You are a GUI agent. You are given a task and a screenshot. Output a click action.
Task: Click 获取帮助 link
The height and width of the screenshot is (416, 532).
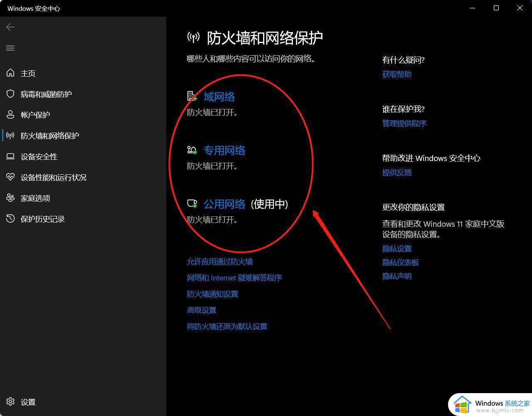(397, 74)
